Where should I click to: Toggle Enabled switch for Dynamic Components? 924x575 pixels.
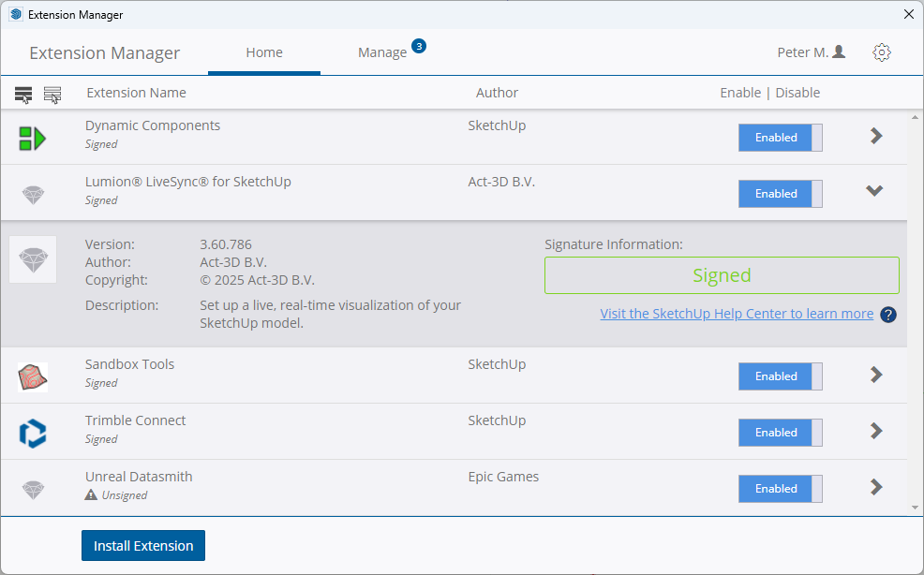[780, 138]
